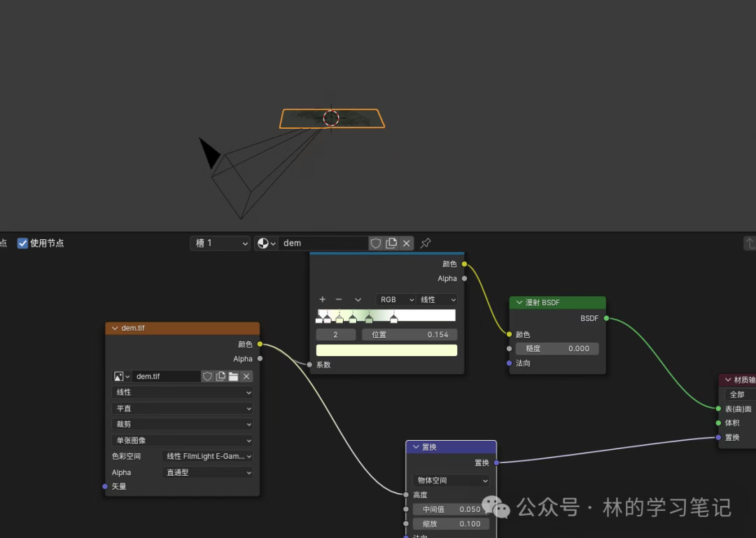
Task: Open the RGB color mode dropdown
Action: tap(395, 299)
